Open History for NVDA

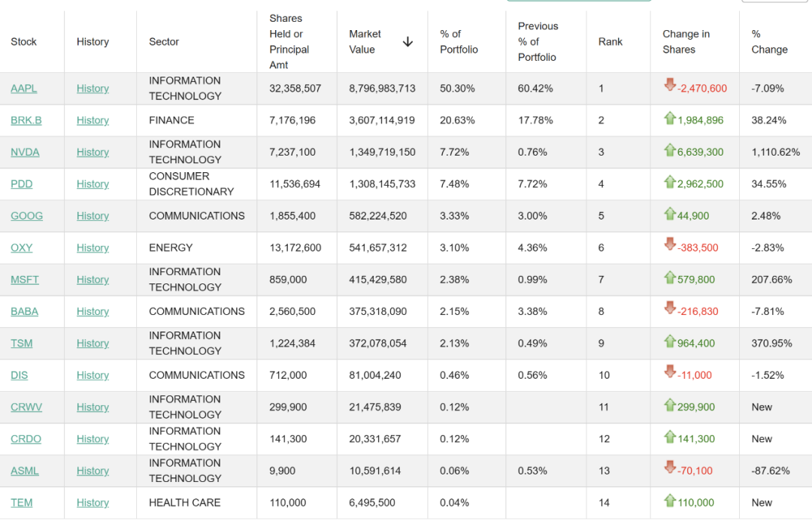(92, 153)
